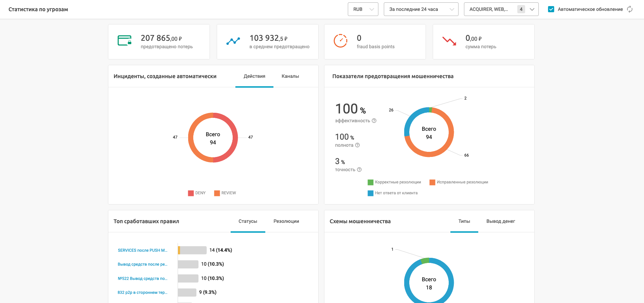Toggle REVIEW legend item in incidents chart
This screenshot has height=303, width=644.
coord(225,193)
